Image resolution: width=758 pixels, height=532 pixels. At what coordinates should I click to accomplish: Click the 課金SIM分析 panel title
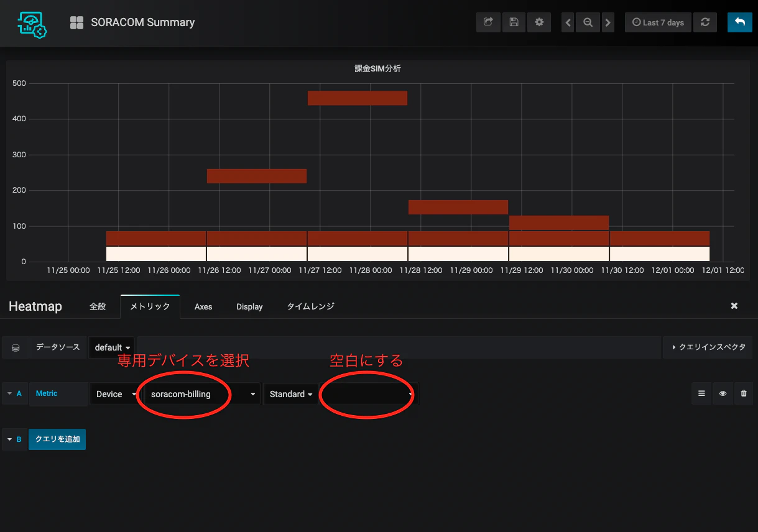[378, 68]
